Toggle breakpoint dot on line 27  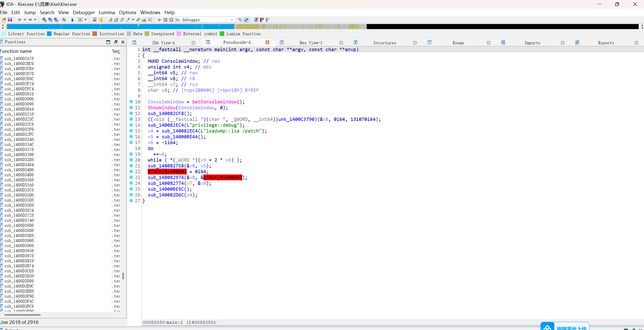pyautogui.click(x=131, y=201)
